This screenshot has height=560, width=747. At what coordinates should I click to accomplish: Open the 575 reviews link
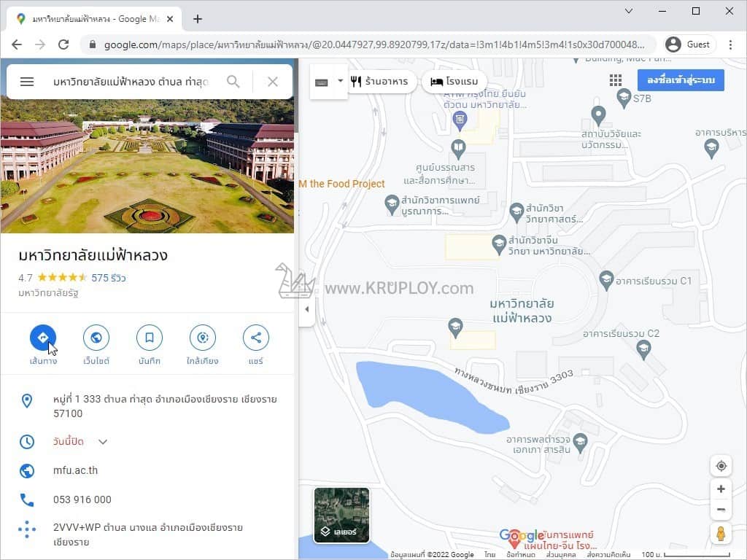tap(109, 278)
